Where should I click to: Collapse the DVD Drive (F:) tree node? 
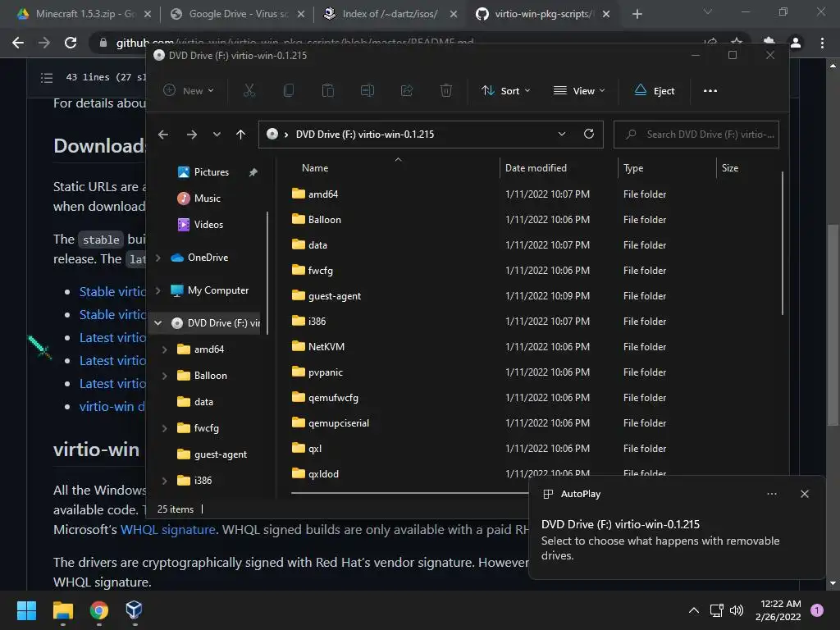tap(158, 323)
